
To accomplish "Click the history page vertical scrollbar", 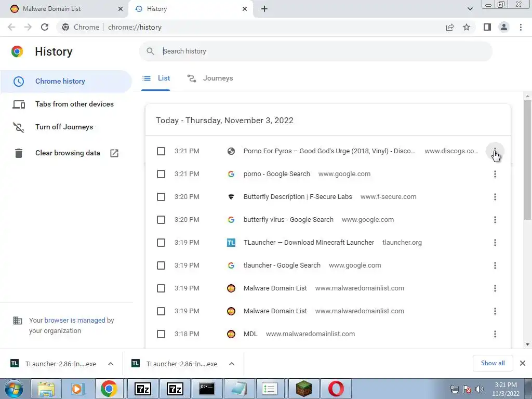I will click(x=527, y=159).
